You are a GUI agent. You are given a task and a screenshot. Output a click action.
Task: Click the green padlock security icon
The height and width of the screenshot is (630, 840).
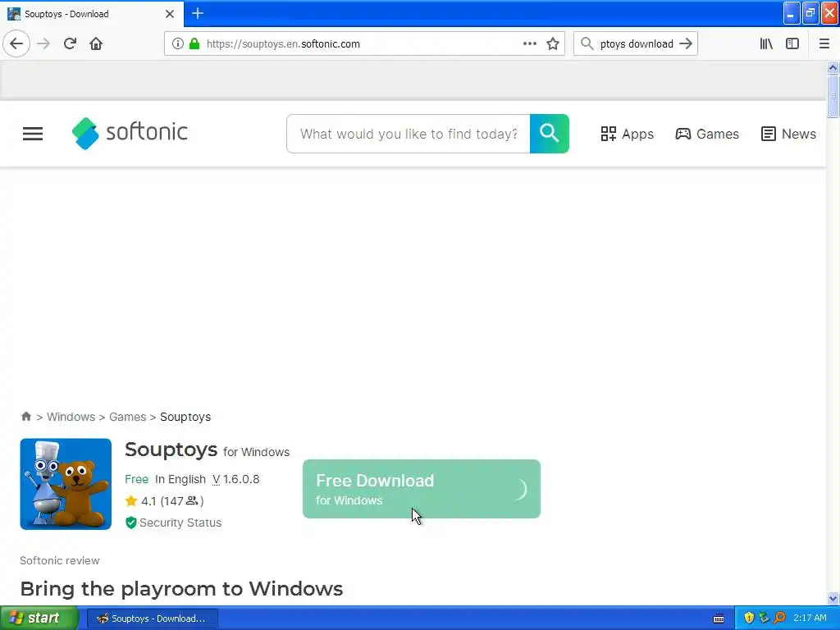194,43
